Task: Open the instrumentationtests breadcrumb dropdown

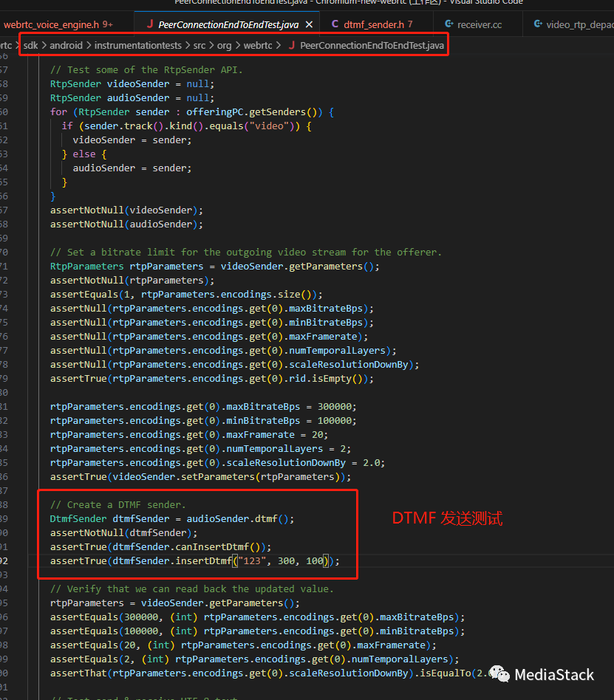Action: point(137,46)
